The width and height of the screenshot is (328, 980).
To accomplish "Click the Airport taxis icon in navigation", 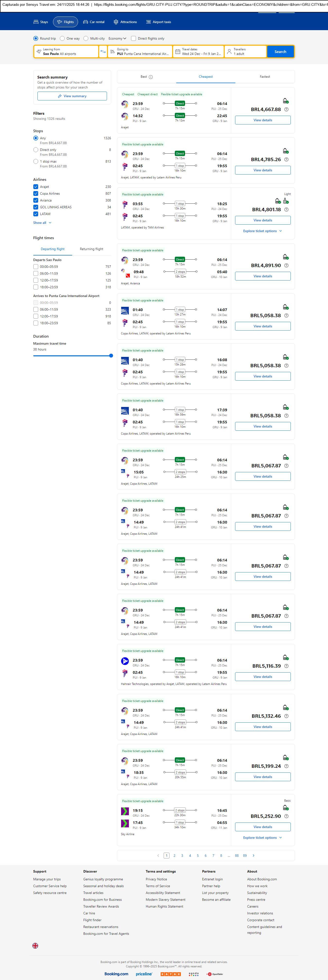I will [148, 22].
